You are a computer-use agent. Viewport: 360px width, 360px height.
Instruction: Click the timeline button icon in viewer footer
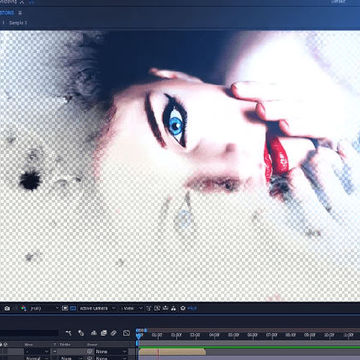click(x=165, y=308)
